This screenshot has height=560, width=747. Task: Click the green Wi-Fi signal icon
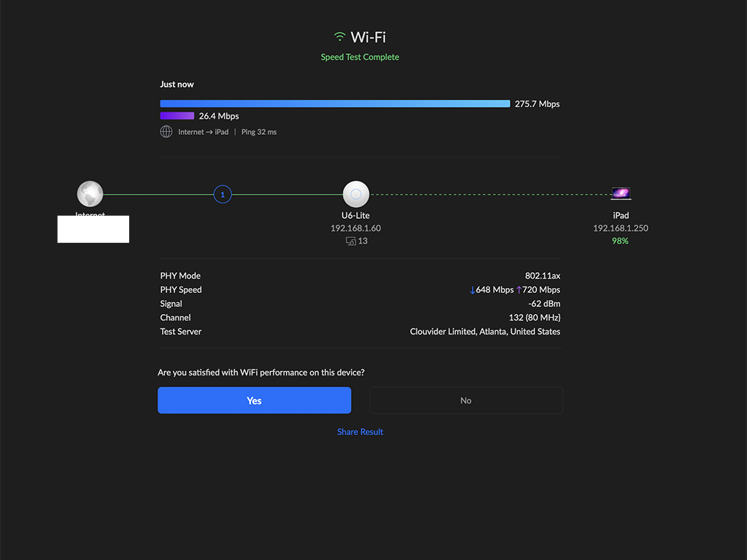pos(339,37)
